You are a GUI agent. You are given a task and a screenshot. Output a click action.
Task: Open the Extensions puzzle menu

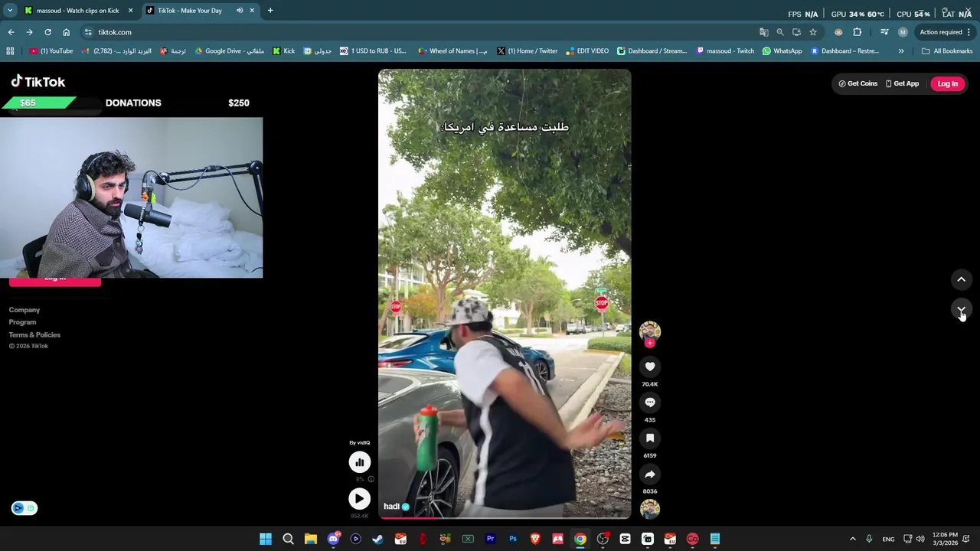click(x=857, y=32)
